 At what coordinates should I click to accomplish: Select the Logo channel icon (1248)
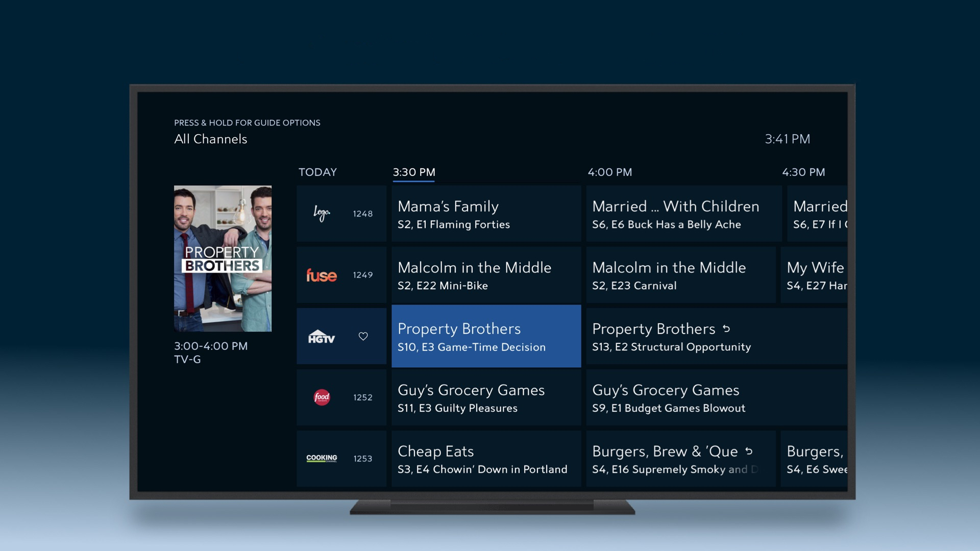point(322,213)
